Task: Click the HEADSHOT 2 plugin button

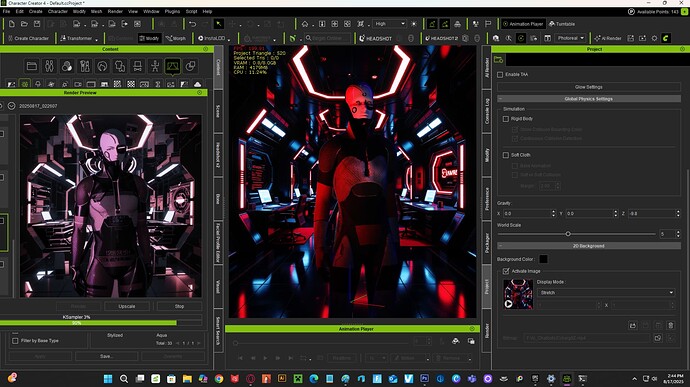Action: [442, 38]
